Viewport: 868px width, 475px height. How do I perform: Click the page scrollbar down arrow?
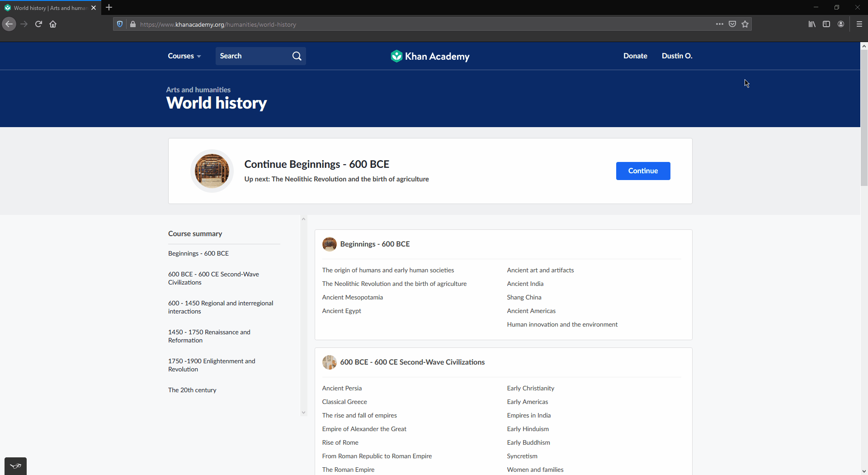[864, 471]
